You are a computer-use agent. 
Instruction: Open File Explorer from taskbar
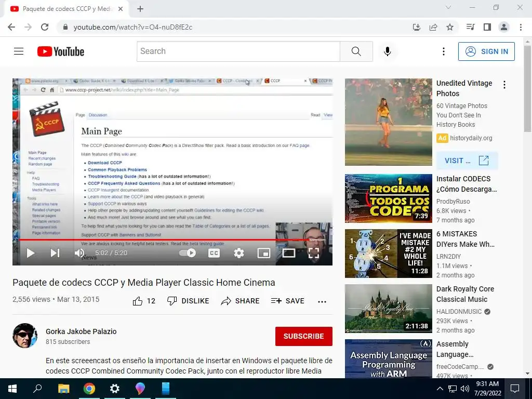(63, 389)
